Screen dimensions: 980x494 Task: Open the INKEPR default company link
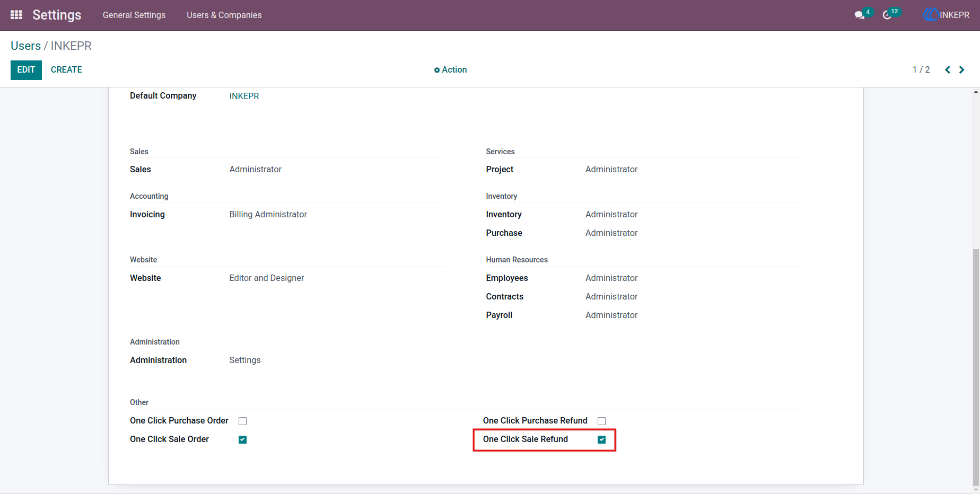pos(244,96)
